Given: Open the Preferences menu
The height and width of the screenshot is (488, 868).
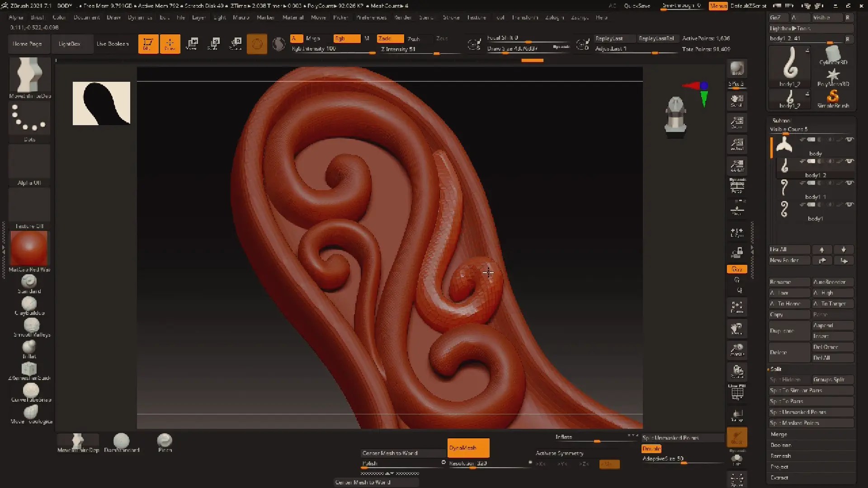Looking at the screenshot, I should tap(371, 17).
